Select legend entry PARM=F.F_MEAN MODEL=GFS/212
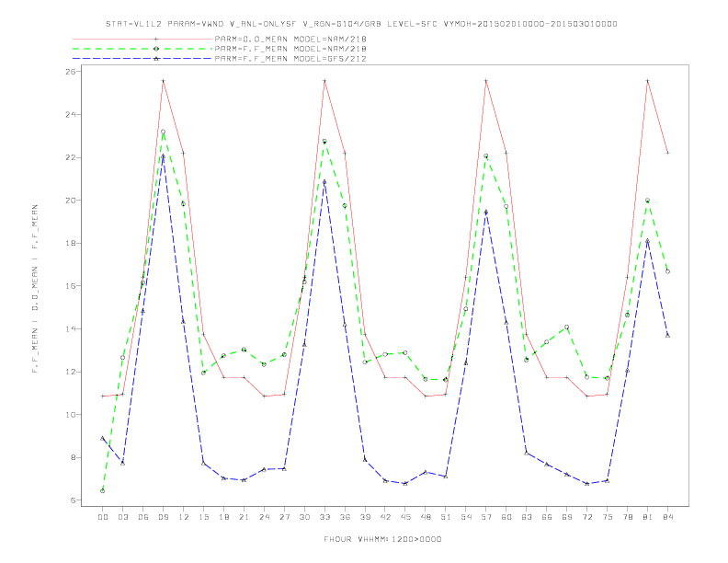 coord(290,59)
